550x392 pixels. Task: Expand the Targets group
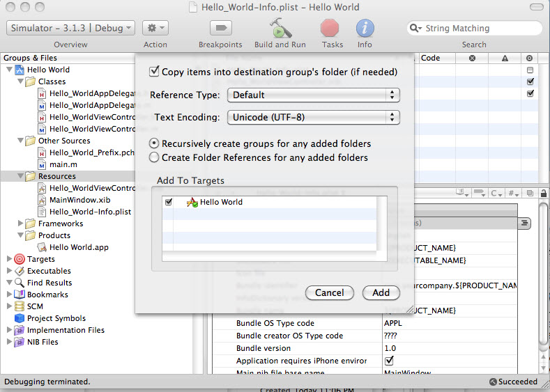coord(10,259)
